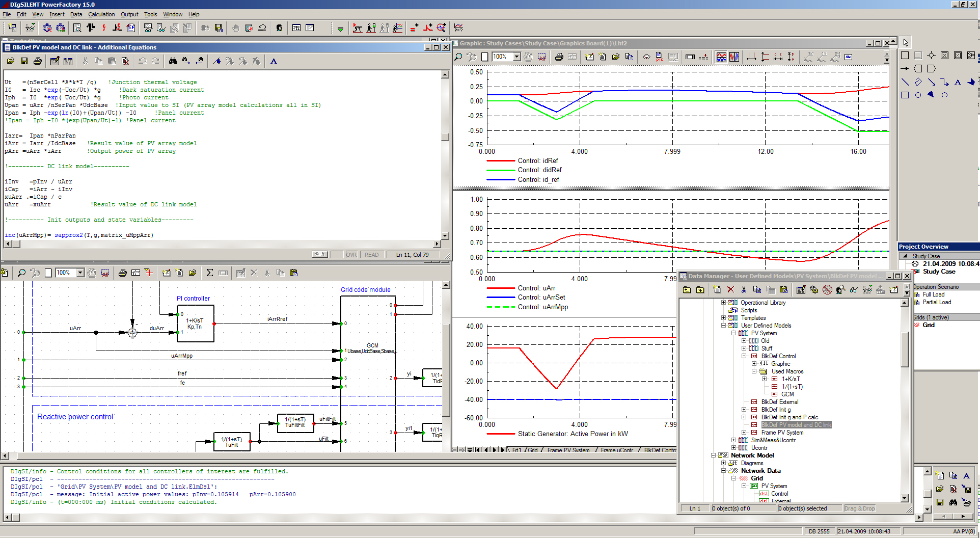Click the magnifier zoom icon in the block diagram toolbar

[21, 273]
